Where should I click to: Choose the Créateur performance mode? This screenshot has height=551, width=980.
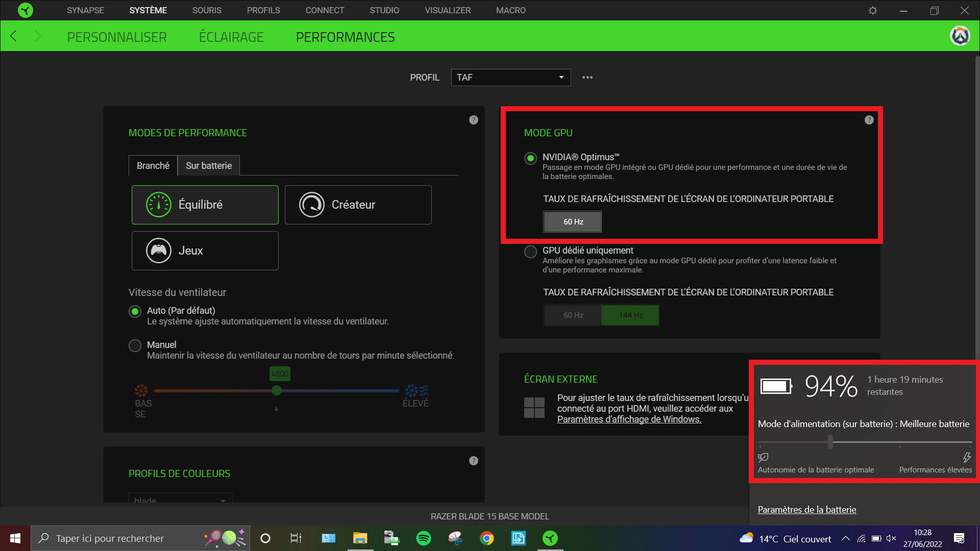tap(358, 205)
